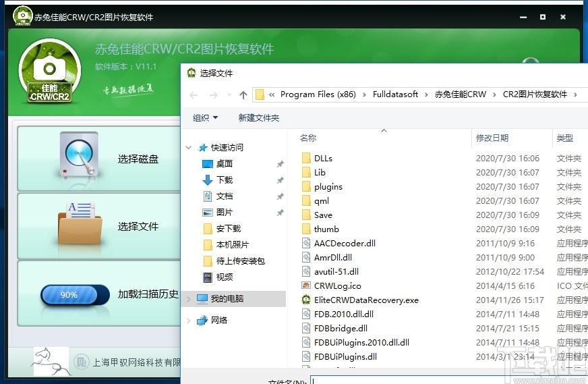Click the 桌面 desktop icon in sidebar
The height and width of the screenshot is (384, 588).
click(x=208, y=164)
